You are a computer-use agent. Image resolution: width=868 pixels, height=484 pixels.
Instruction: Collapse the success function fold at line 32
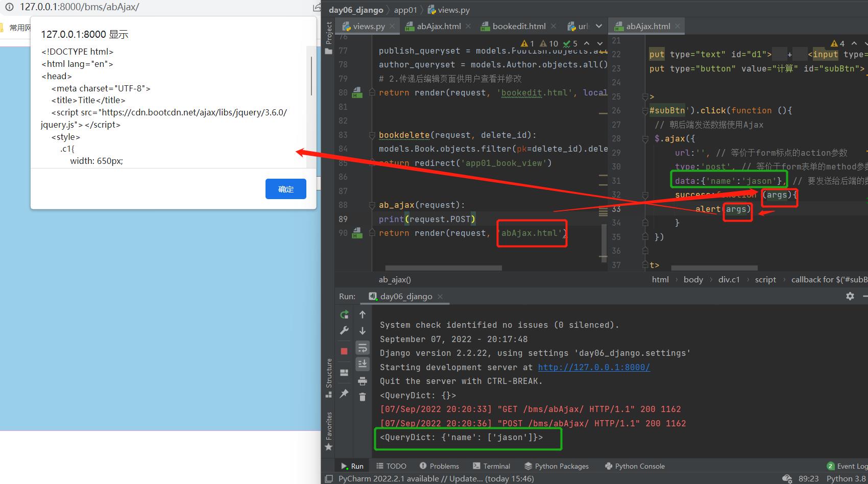[x=645, y=195]
